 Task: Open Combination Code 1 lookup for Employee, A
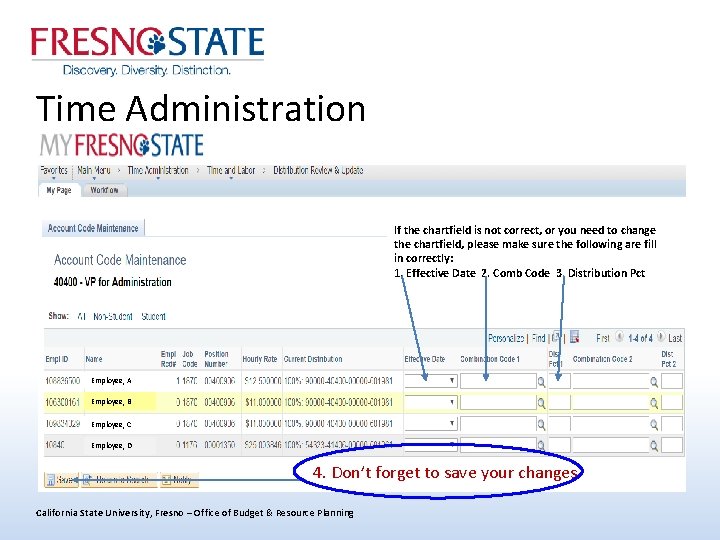click(x=541, y=382)
